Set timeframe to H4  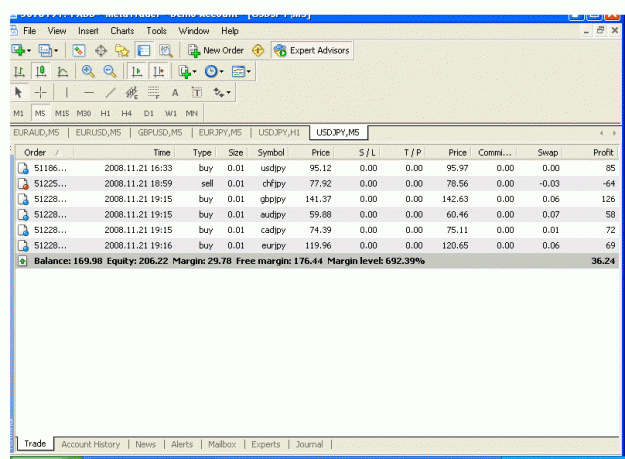pos(126,114)
